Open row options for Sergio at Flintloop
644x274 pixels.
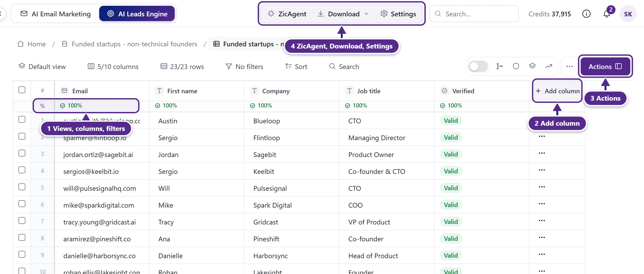click(542, 136)
